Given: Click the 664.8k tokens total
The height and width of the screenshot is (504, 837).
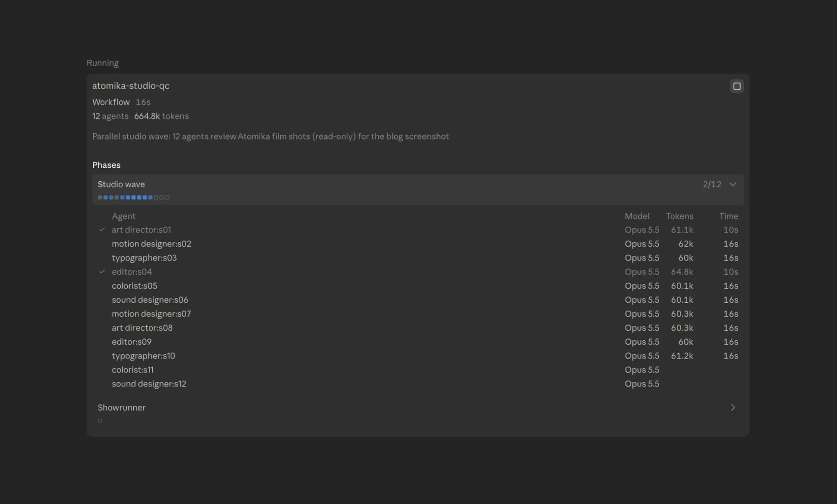Looking at the screenshot, I should 161,116.
